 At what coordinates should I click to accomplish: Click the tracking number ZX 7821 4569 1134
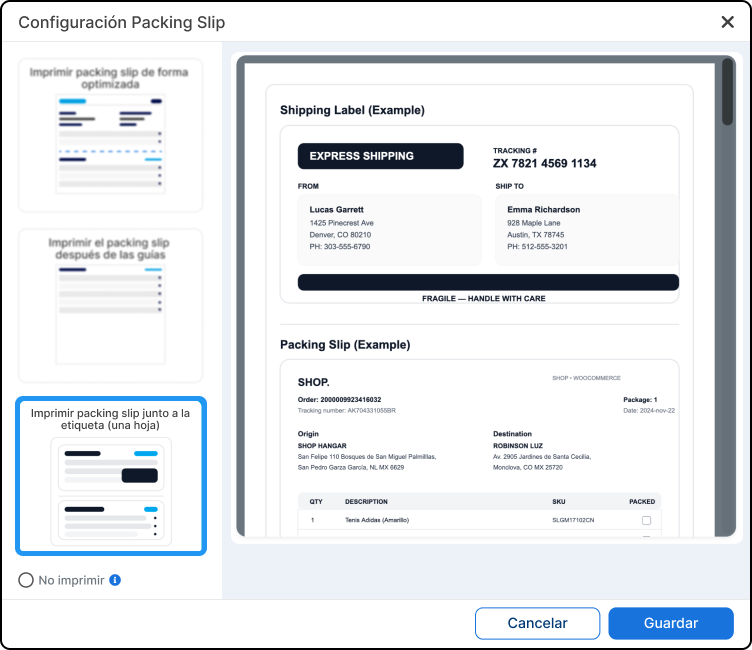tap(544, 163)
